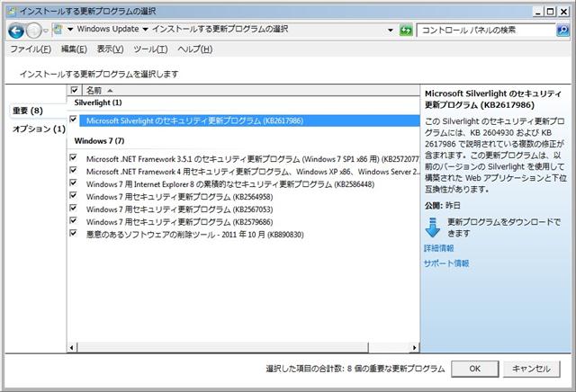Collapse the Silverlight (1) group header
This screenshot has width=576, height=392.
pos(98,102)
